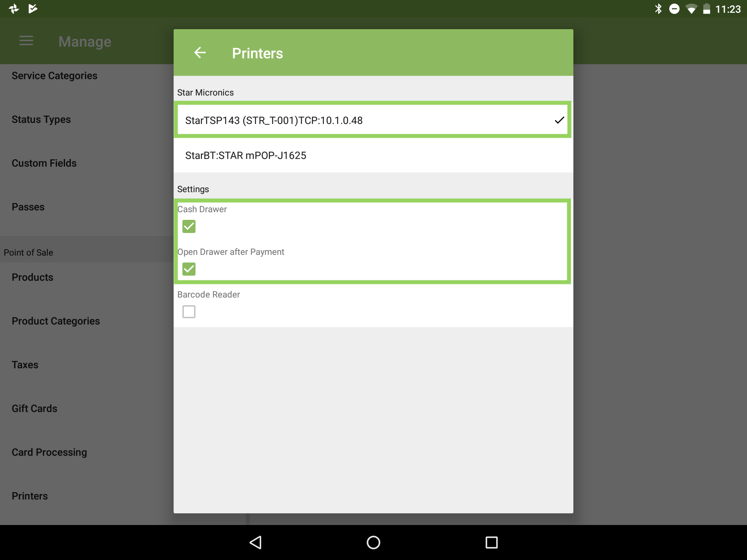Select StarTSP143 TCP printer entry
The image size is (747, 560).
click(274, 121)
